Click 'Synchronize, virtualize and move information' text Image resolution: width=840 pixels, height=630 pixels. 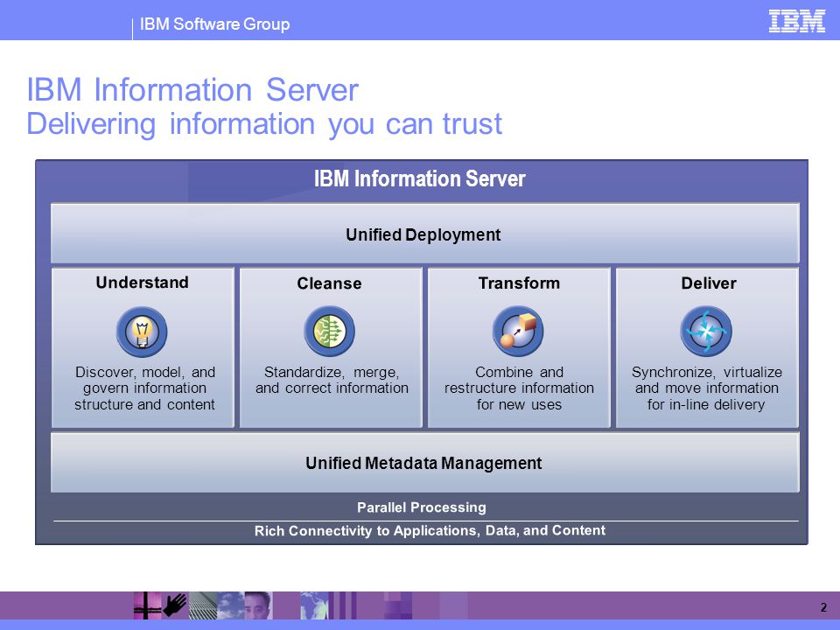point(707,388)
